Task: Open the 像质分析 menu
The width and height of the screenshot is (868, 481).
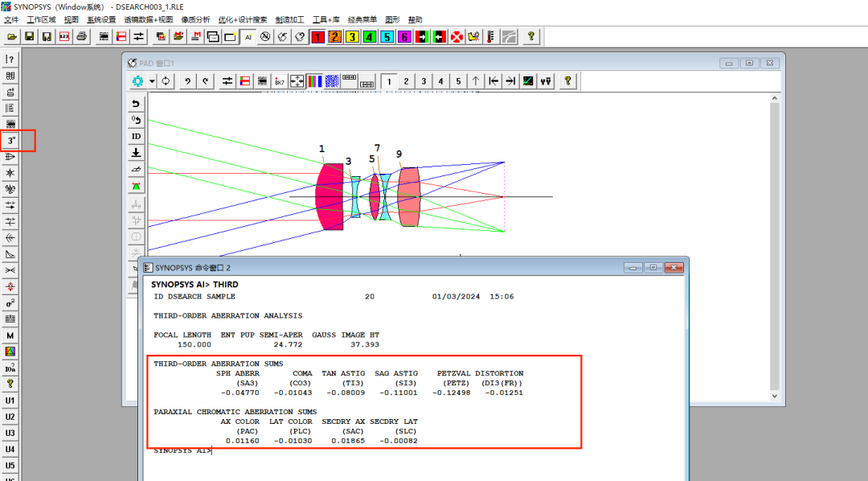Action: (x=195, y=19)
